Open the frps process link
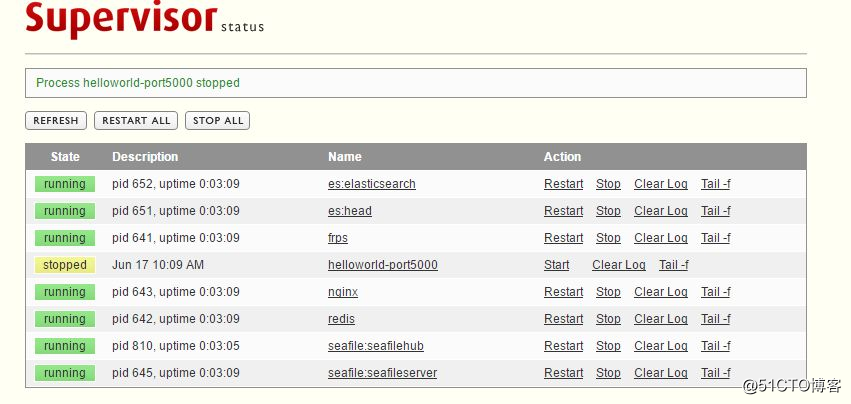Screen dimensions: 851x404 point(338,238)
